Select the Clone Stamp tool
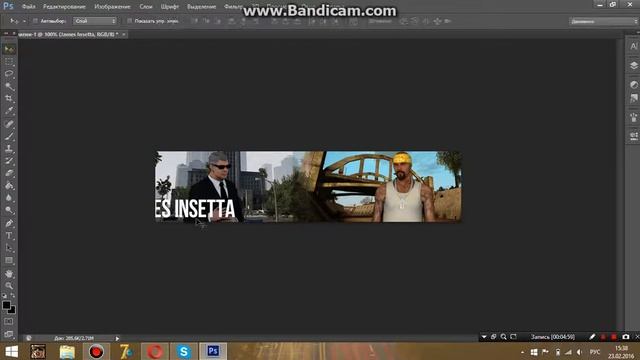 [9, 149]
